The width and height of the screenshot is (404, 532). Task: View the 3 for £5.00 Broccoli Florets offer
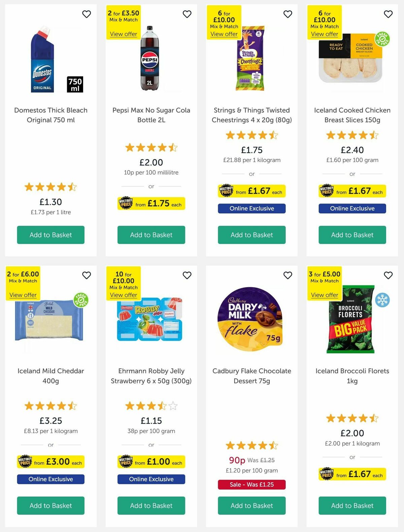(324, 295)
